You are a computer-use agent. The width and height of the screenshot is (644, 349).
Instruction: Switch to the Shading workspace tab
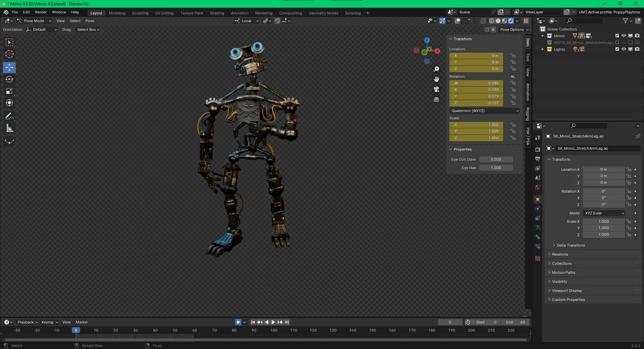tap(217, 13)
